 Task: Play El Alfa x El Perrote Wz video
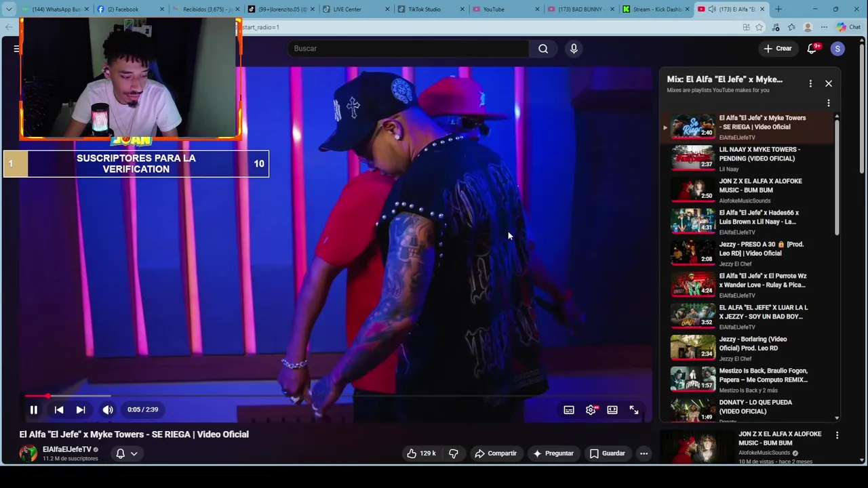click(746, 285)
